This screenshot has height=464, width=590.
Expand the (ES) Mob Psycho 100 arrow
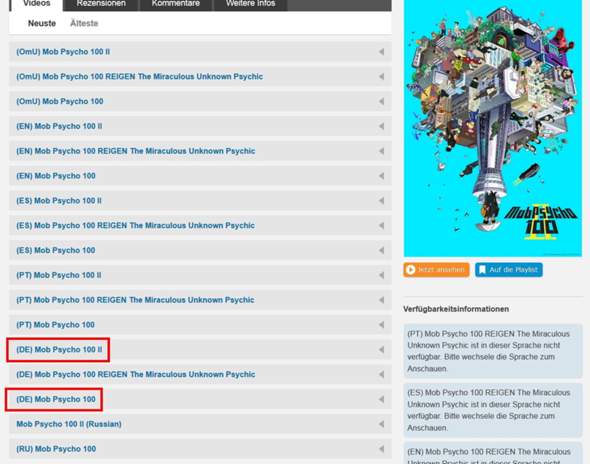click(381, 251)
